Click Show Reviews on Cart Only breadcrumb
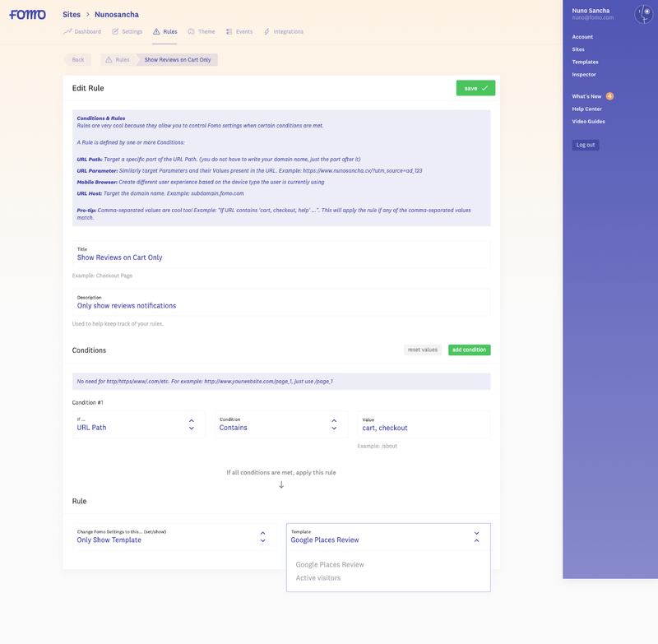 coord(177,59)
